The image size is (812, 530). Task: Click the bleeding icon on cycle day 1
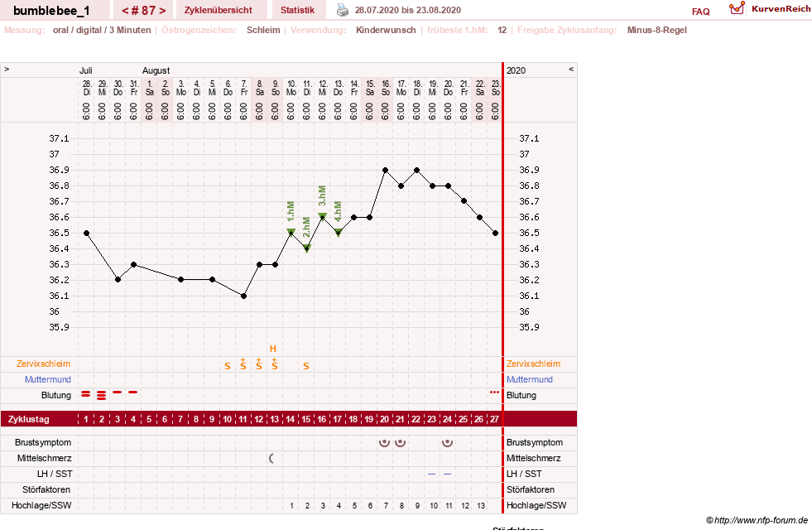pyautogui.click(x=86, y=395)
